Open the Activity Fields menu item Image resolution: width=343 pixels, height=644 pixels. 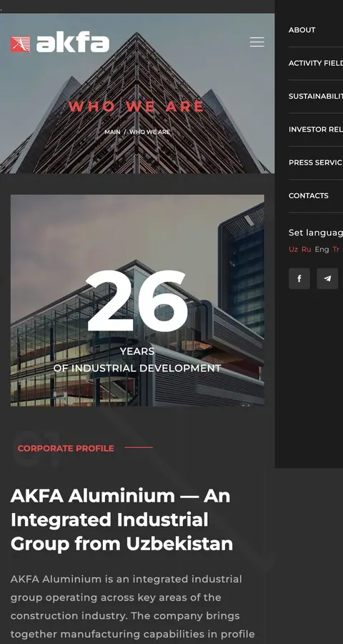click(316, 63)
